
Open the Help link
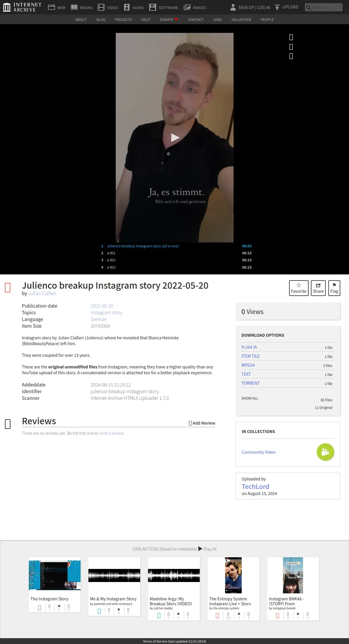146,19
